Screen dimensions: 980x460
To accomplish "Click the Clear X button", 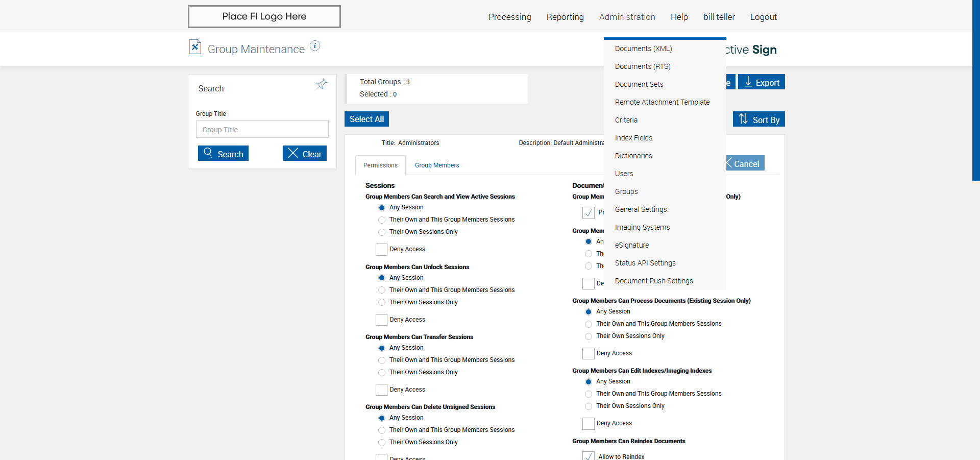I will [305, 154].
